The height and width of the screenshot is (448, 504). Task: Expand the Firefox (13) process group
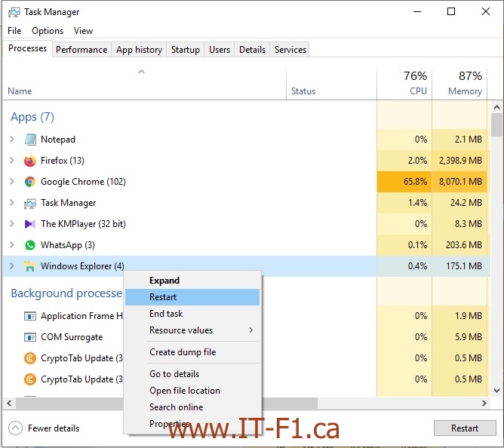coord(12,161)
